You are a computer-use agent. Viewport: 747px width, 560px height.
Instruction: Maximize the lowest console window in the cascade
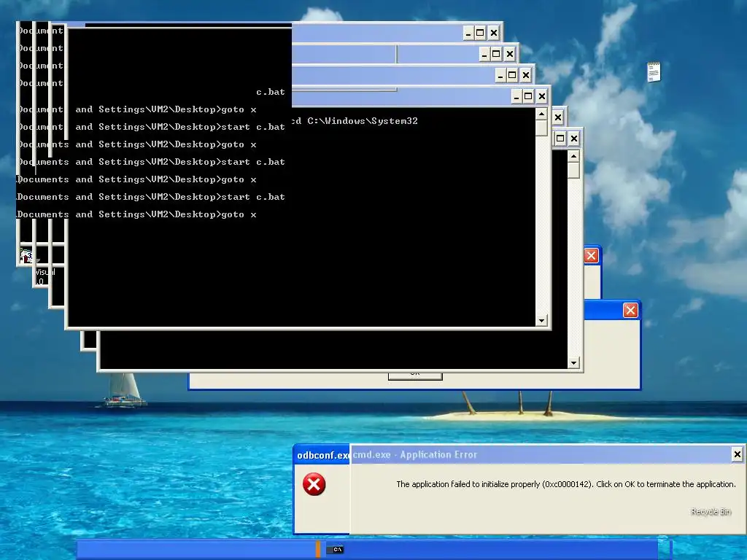pyautogui.click(x=560, y=139)
